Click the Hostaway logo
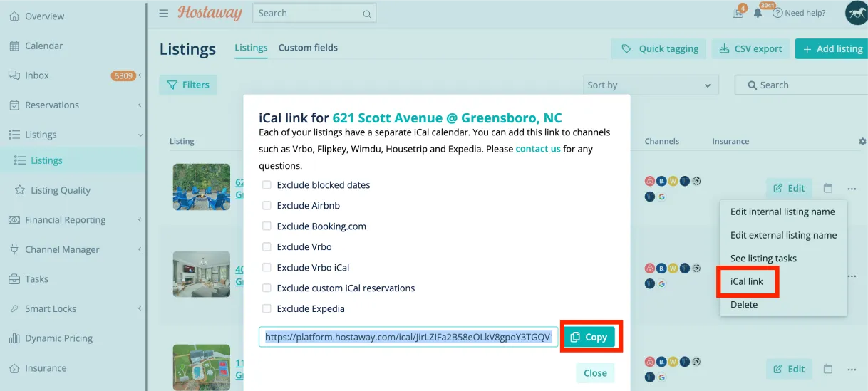Screen dimensions: 868x391 coord(210,13)
